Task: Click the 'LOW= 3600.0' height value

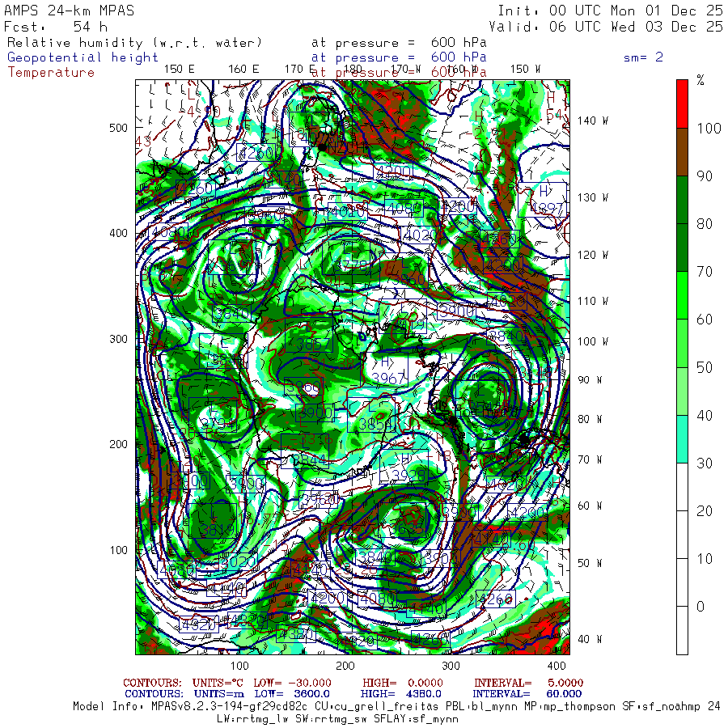Action: 292,694
